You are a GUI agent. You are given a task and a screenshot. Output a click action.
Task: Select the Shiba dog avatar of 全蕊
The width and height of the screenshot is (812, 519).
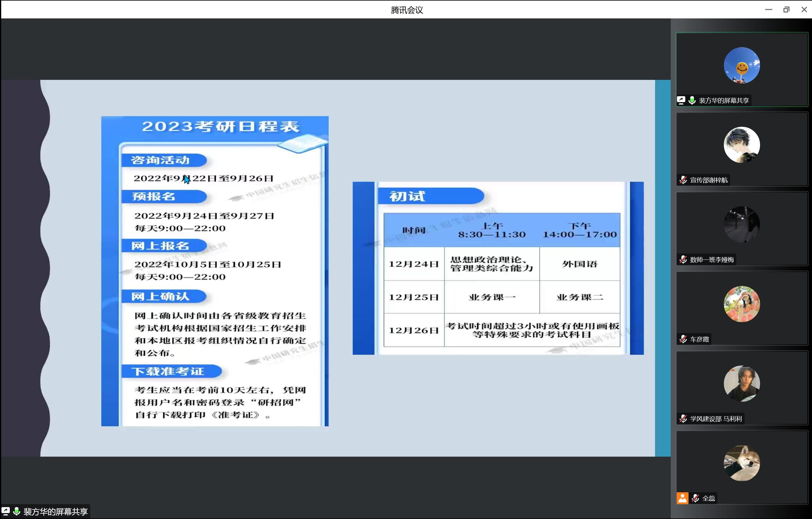(x=742, y=463)
